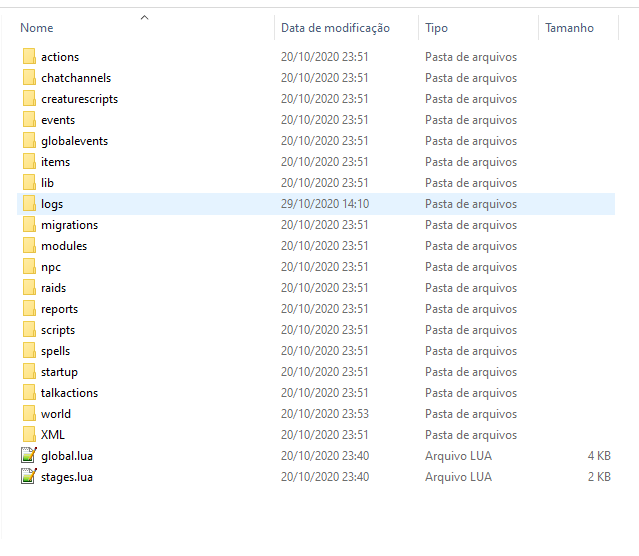Image resolution: width=639 pixels, height=556 pixels.
Task: Select the file name stages.lua
Action: (67, 477)
